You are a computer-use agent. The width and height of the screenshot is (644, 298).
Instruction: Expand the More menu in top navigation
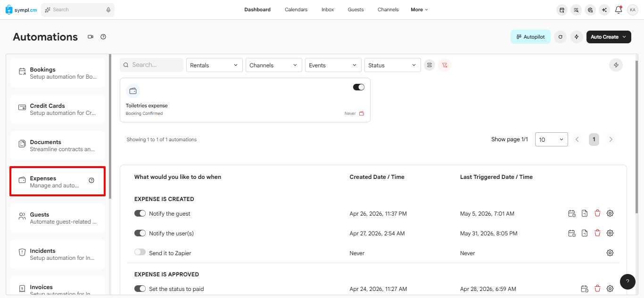pyautogui.click(x=419, y=9)
